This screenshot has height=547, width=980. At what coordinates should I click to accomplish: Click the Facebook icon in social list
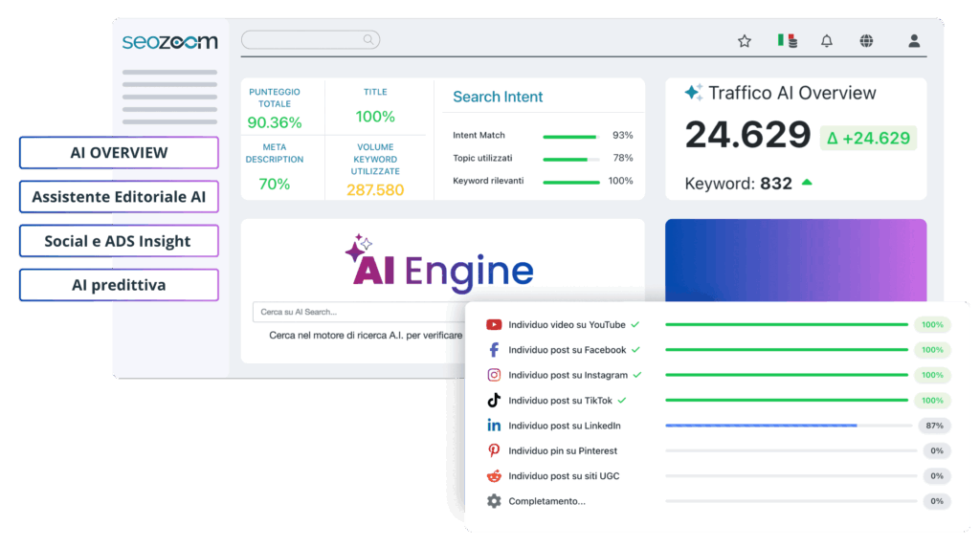tap(494, 350)
